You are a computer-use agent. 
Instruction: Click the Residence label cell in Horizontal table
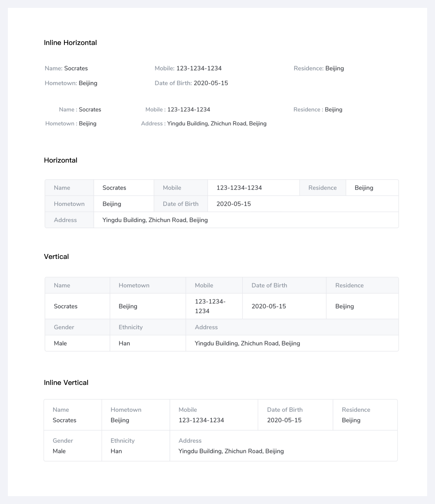coord(322,188)
